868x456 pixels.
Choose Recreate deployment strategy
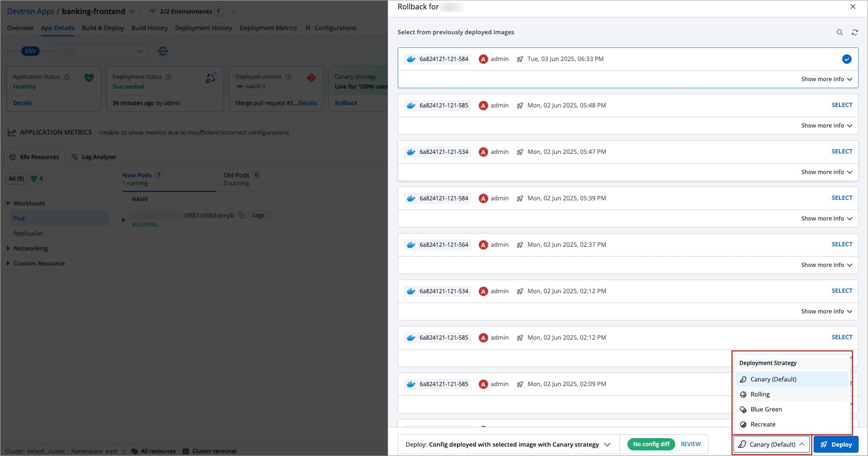point(762,424)
